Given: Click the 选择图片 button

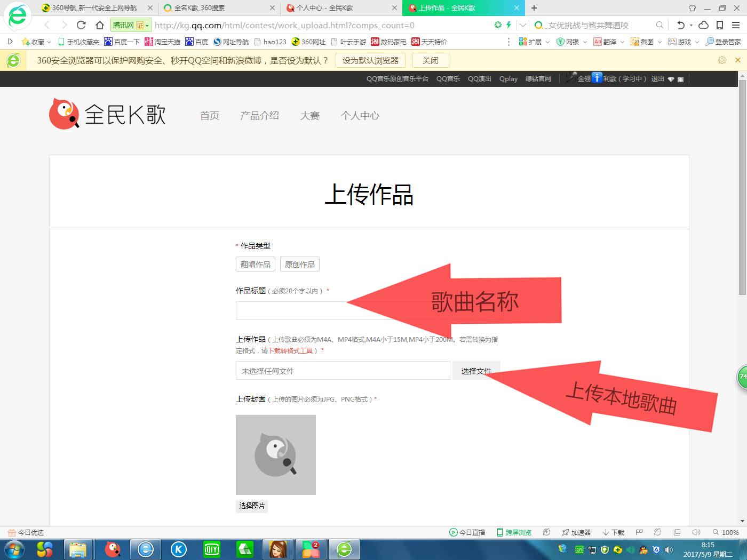Looking at the screenshot, I should pyautogui.click(x=252, y=506).
